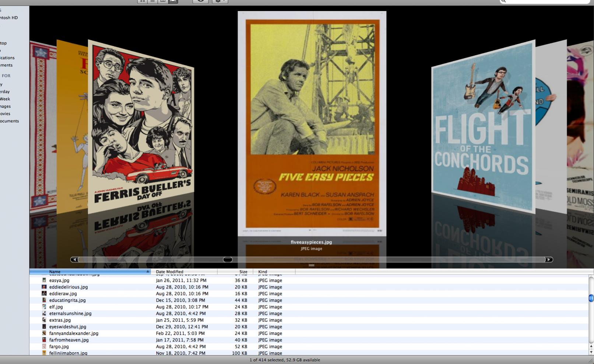The width and height of the screenshot is (594, 364).
Task: Sort by the Date Modified column header
Action: pos(184,272)
